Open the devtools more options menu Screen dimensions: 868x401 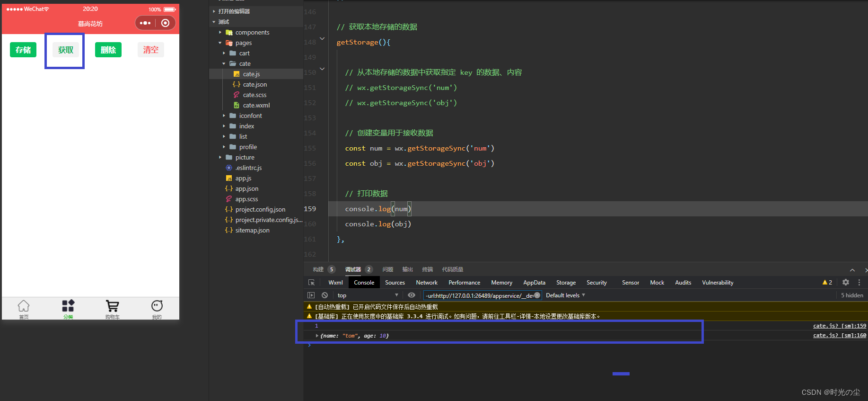click(x=859, y=282)
